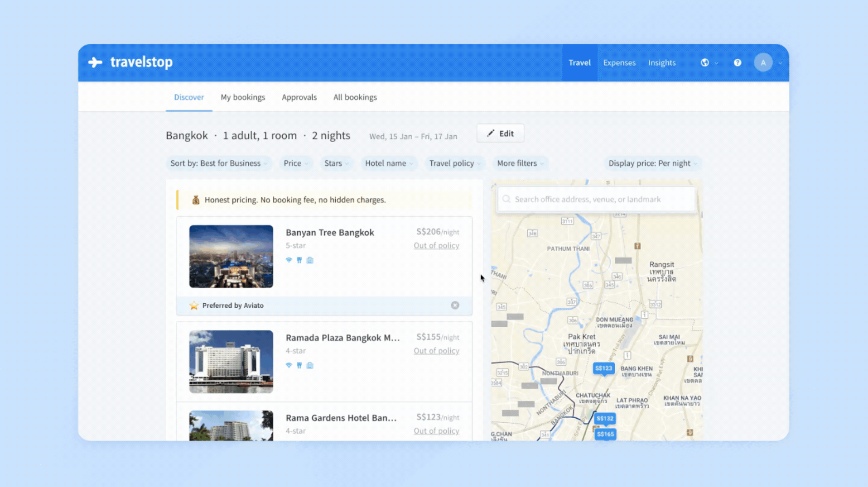Switch to the Expenses tab
Viewport: 868px width, 487px height.
click(x=619, y=62)
